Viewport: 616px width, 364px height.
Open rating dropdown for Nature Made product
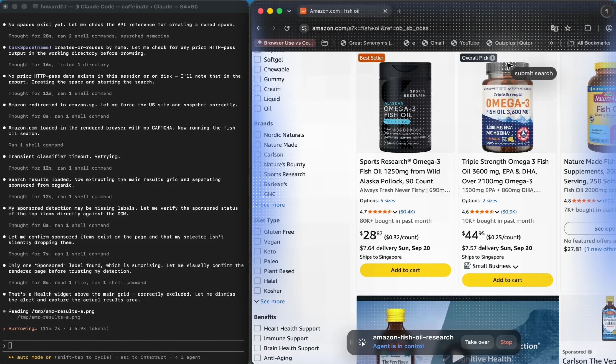point(599,201)
